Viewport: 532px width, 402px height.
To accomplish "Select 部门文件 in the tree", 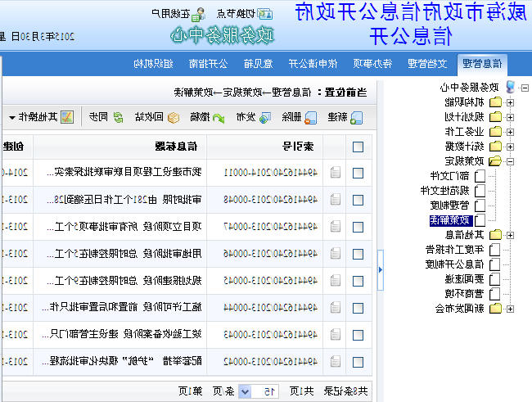I will (449, 176).
